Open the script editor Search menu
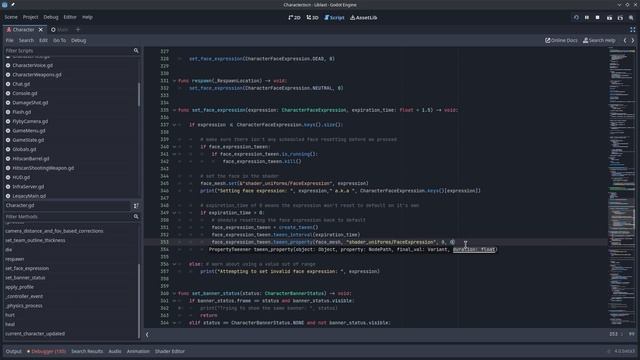This screenshot has width=640, height=360. click(26, 40)
